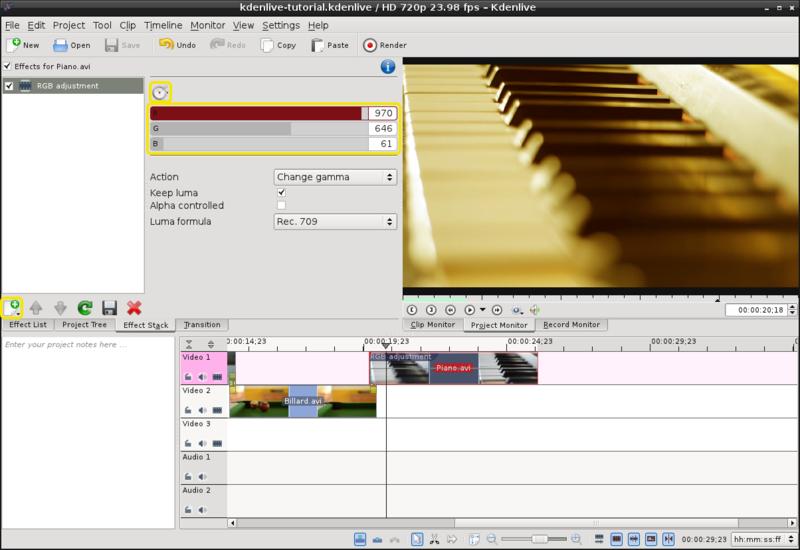Screen dimensions: 800x550
Task: Select the spacer tool arrow icon
Action: coord(452,539)
